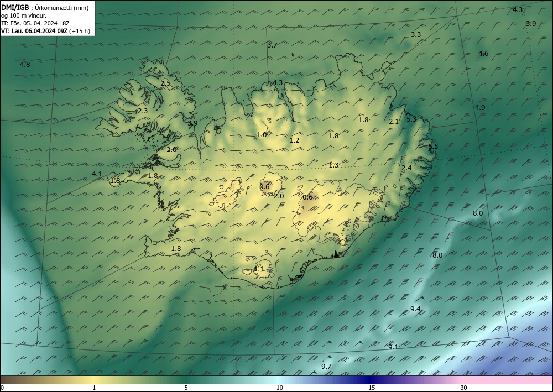The image size is (553, 392).
Task: Click the 4.1 value west of Snæfellsnes
Action: 97,174
